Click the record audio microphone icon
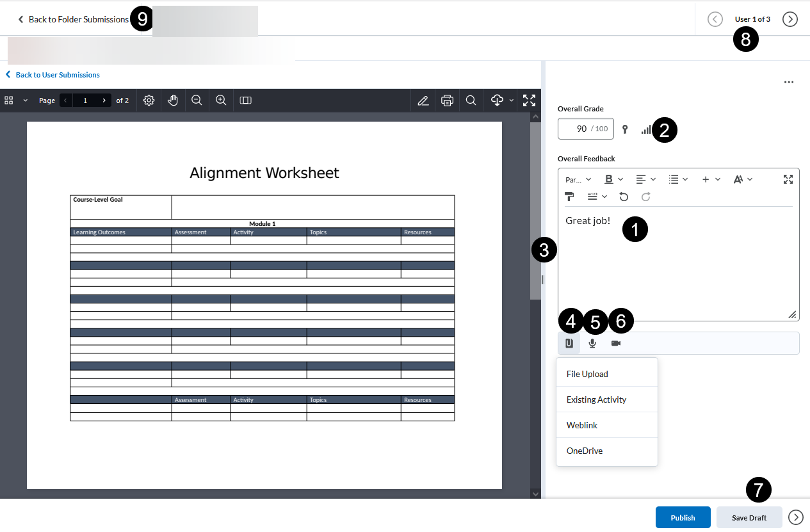This screenshot has height=532, width=810. click(x=592, y=343)
